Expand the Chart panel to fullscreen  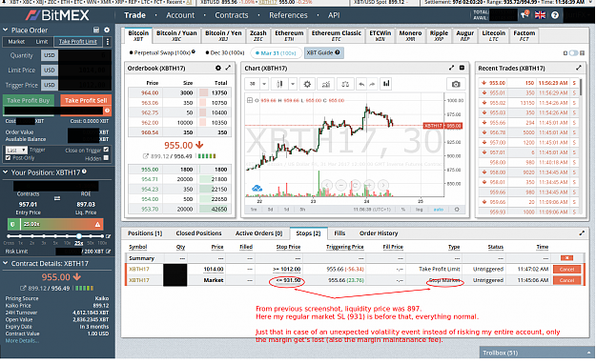click(451, 68)
